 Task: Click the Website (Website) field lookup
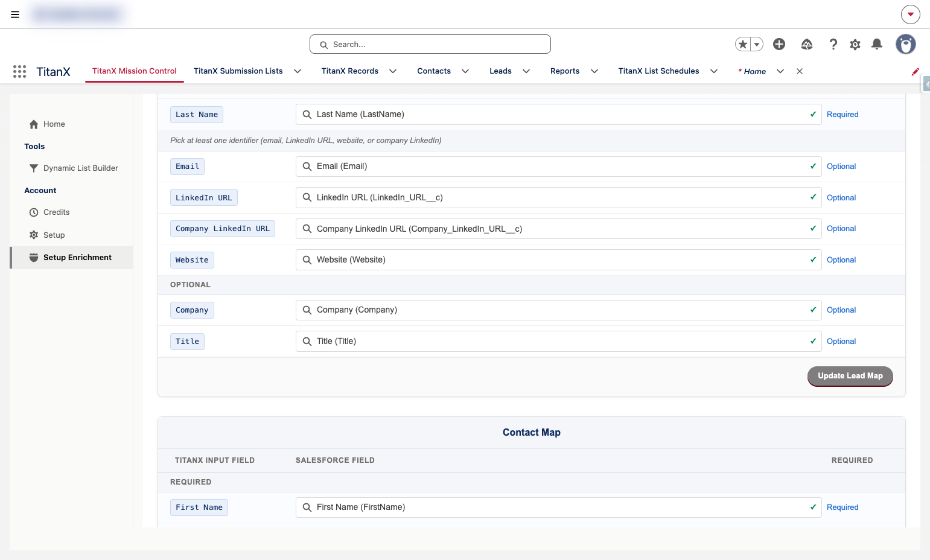point(558,260)
